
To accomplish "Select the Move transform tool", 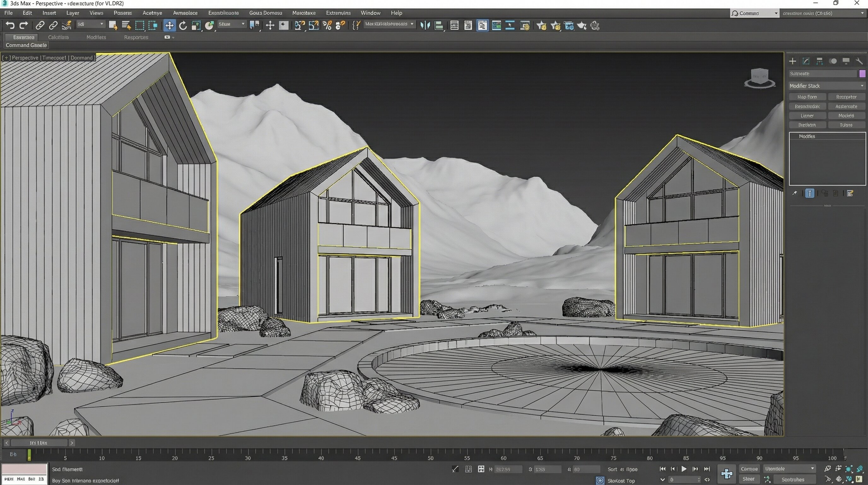I will pyautogui.click(x=169, y=25).
